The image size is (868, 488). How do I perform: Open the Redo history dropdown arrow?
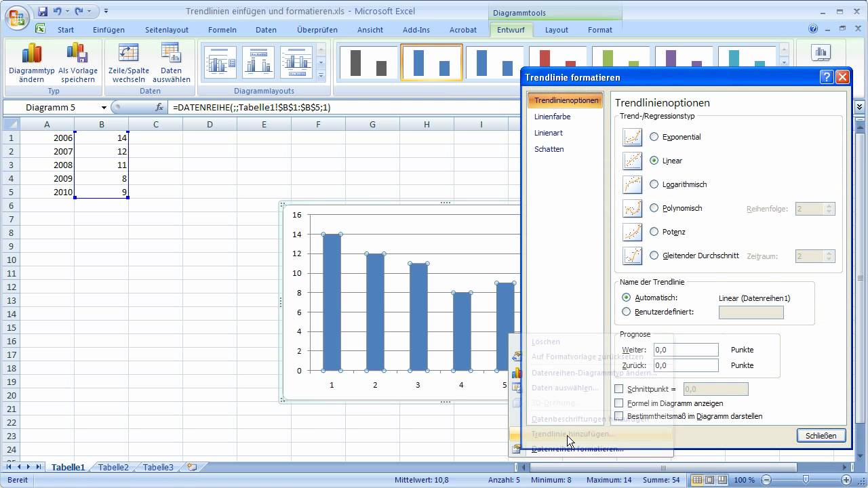click(x=90, y=12)
